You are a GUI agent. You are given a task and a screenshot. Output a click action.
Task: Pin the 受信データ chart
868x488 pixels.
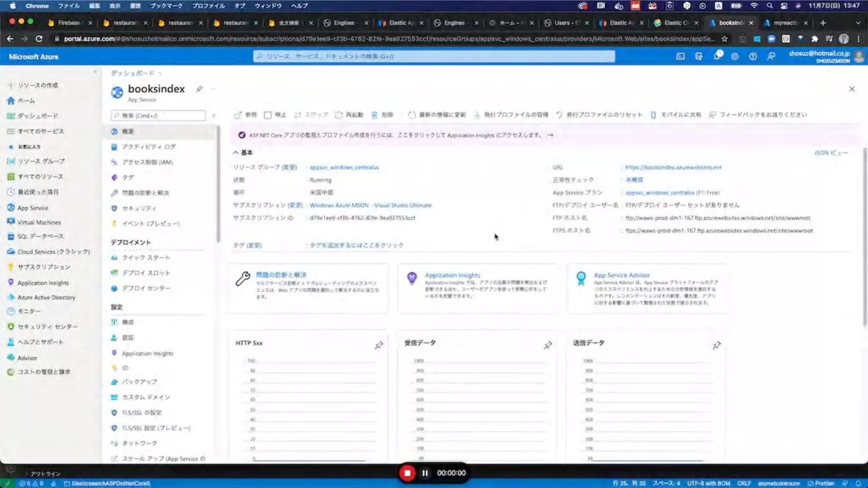[x=548, y=346]
